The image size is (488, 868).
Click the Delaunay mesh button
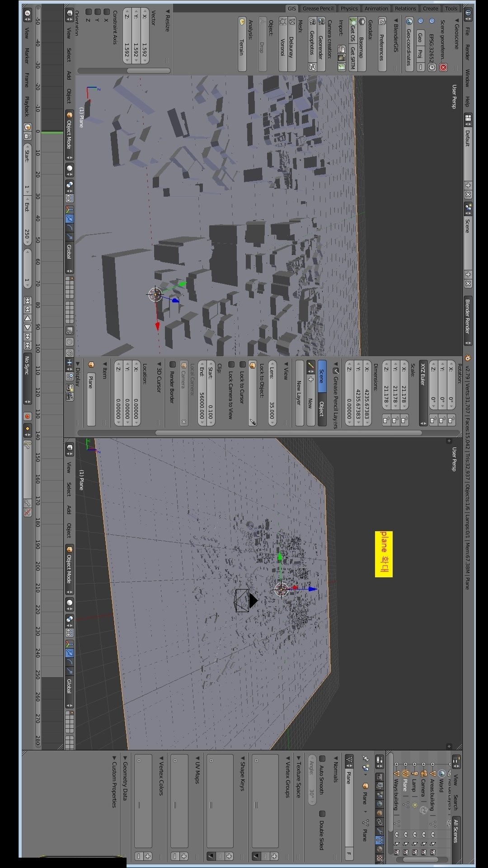[291, 44]
